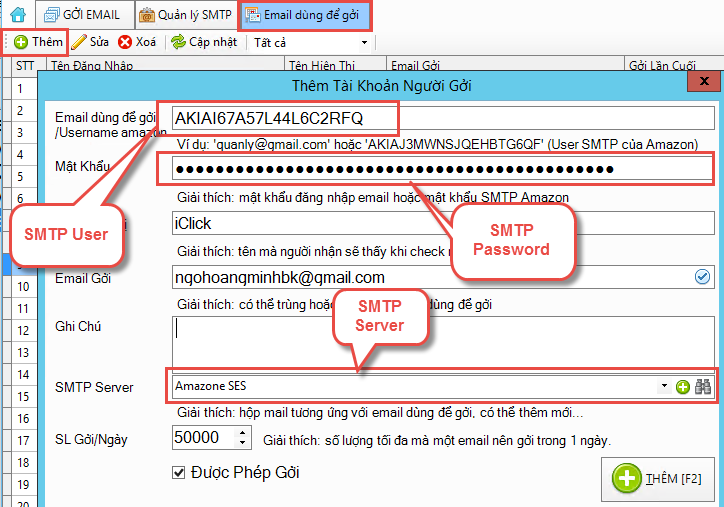Select row number 12 in the list
The height and width of the screenshot is (507, 724).
pyautogui.click(x=23, y=331)
